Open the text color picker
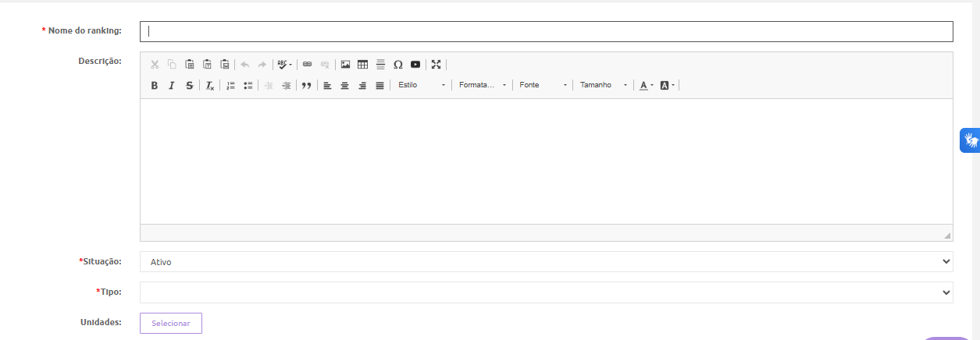The width and height of the screenshot is (980, 340). tap(646, 85)
